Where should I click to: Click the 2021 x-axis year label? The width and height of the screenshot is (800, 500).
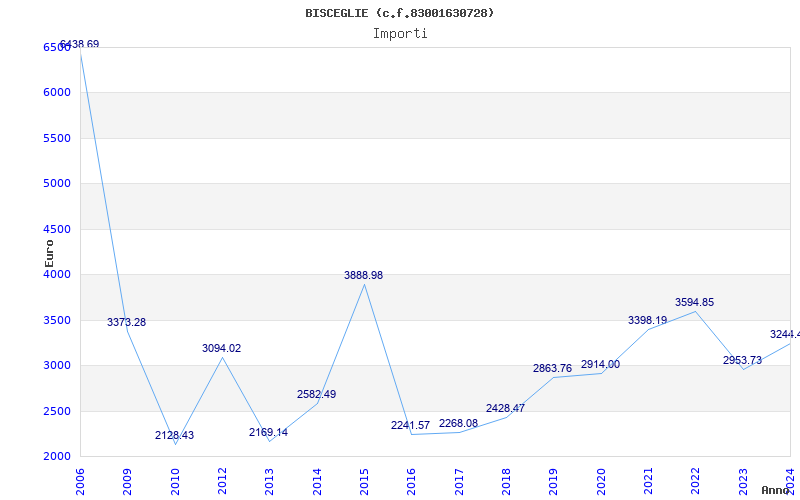click(x=648, y=482)
